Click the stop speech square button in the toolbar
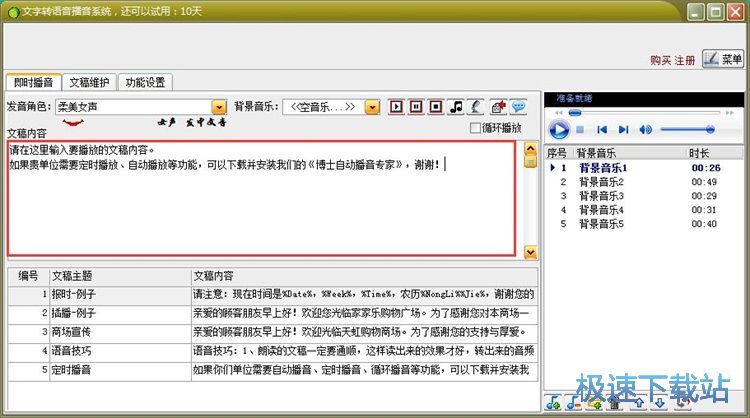The height and width of the screenshot is (418, 750). tap(436, 107)
